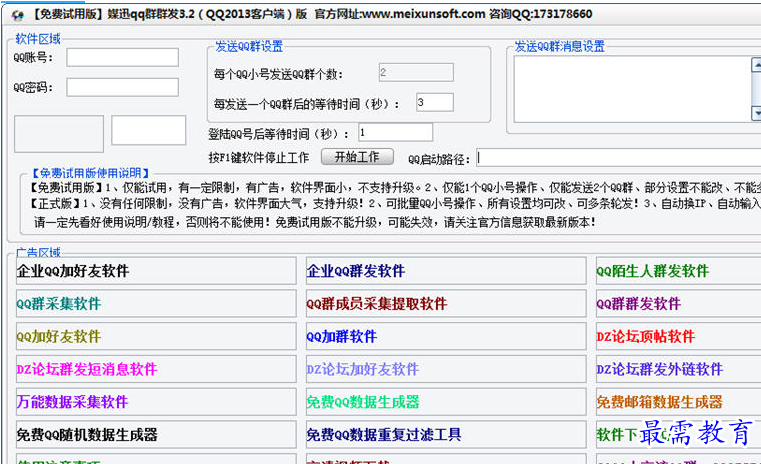
Task: Open the QQ加好友软件 ad link
Action: click(156, 336)
